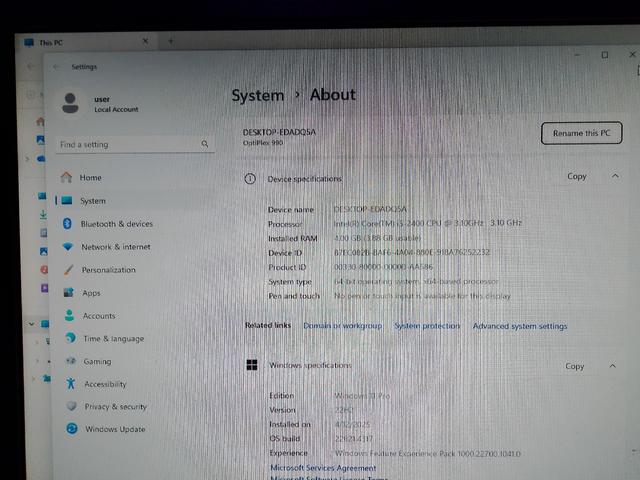Select Bluetooth & devices icon
This screenshot has height=480, width=640.
67,224
